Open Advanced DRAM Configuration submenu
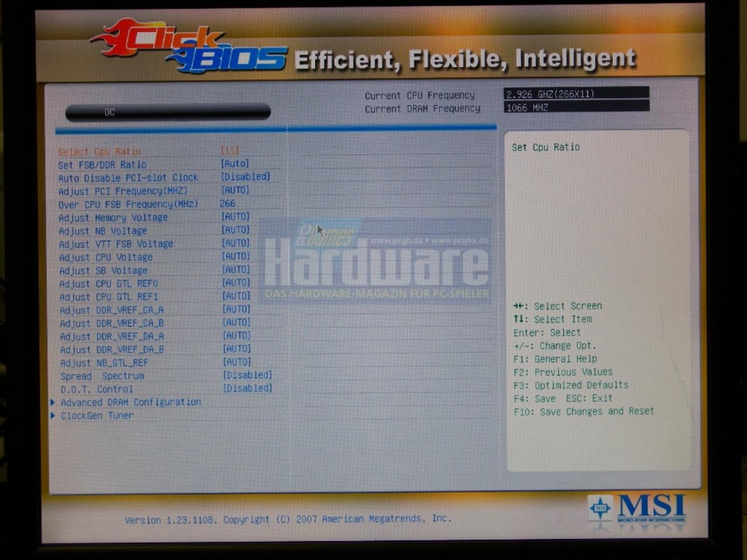747x560 pixels. point(131,403)
